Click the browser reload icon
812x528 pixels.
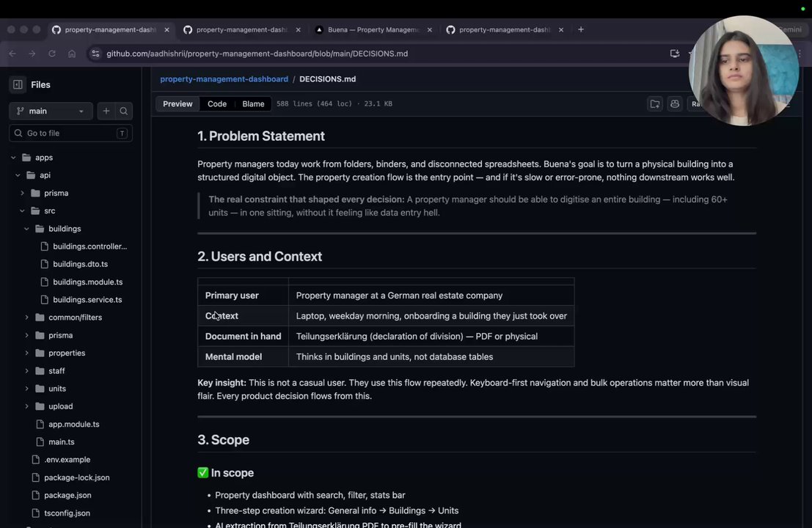pos(52,54)
